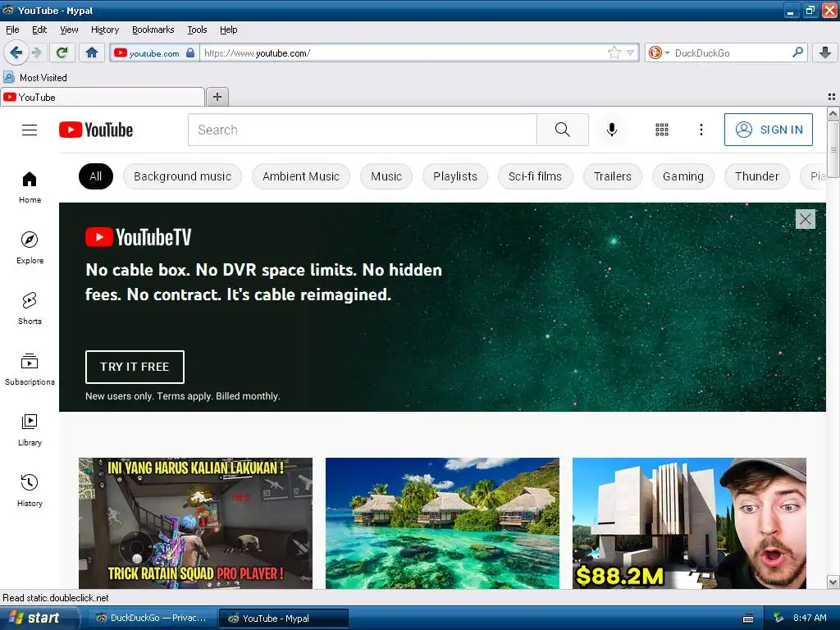This screenshot has height=630, width=840.
Task: Click the system tray network icon
Action: (778, 618)
